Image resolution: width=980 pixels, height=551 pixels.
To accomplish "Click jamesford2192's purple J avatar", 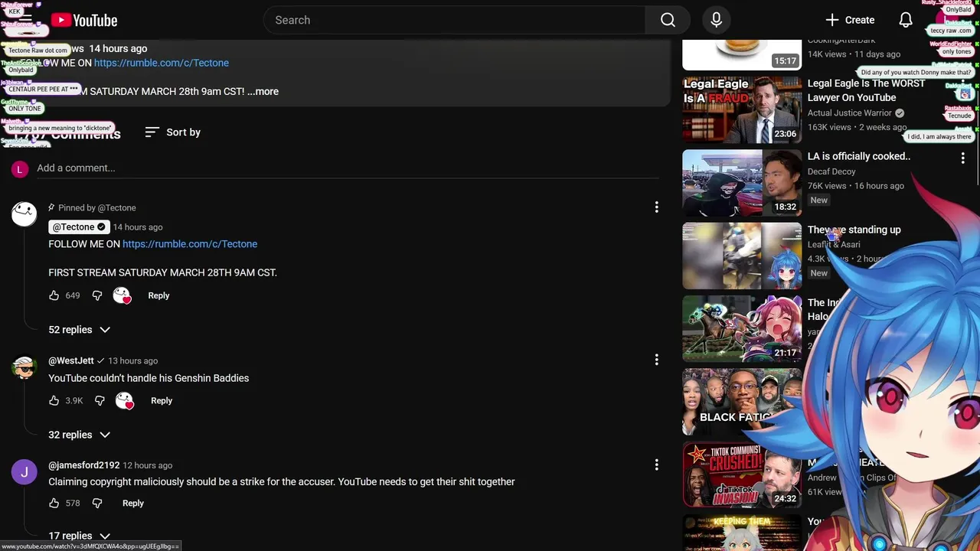I will click(24, 472).
